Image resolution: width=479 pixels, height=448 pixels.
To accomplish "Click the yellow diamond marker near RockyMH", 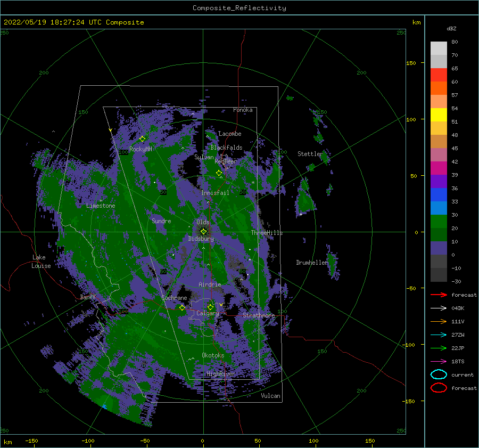I will point(142,139).
